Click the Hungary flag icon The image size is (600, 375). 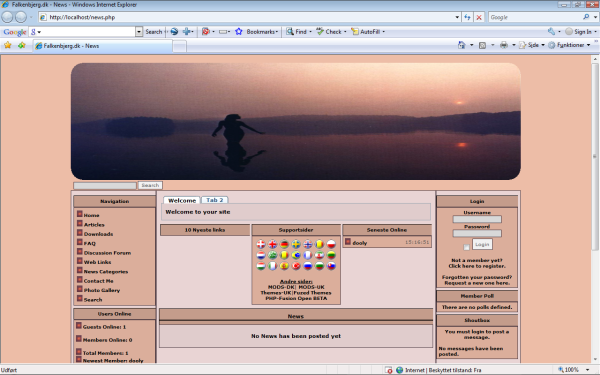[261, 266]
